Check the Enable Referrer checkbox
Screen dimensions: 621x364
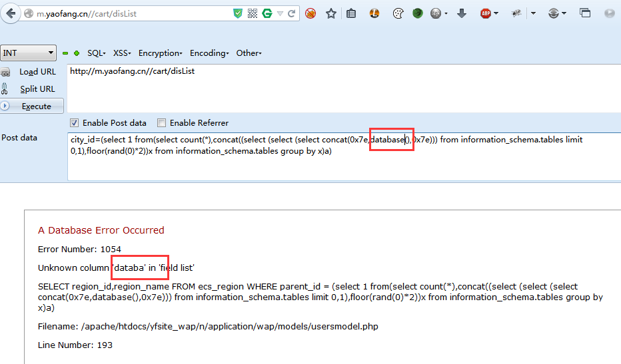click(162, 123)
